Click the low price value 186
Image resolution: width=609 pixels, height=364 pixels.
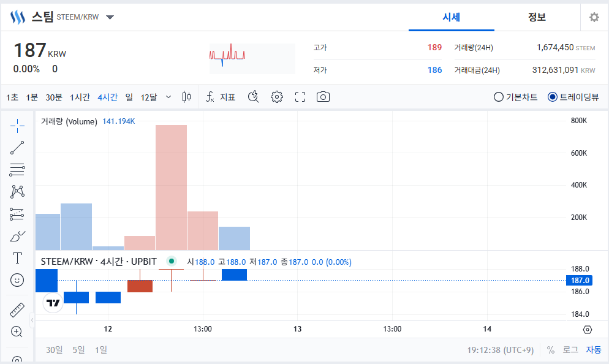tap(434, 70)
